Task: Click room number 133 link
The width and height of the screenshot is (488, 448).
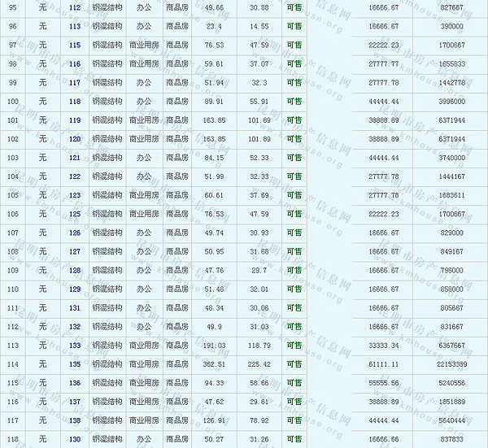Action: click(x=75, y=345)
